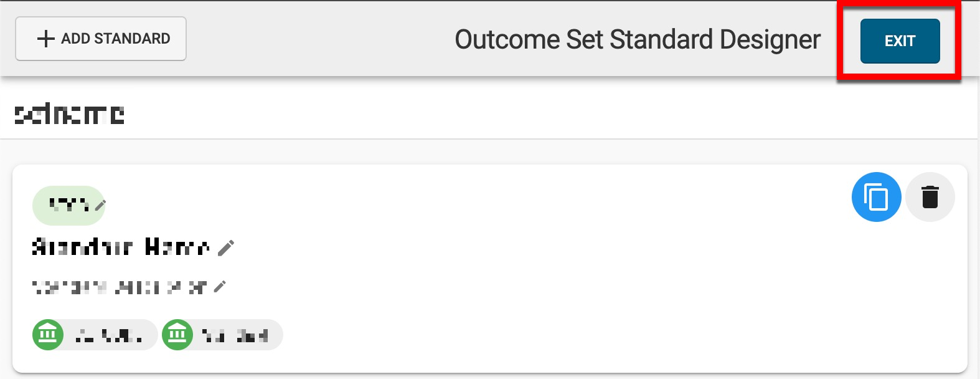Click the pencil icon inside the green code chip
Viewport: 980px width, 379px height.
(100, 205)
